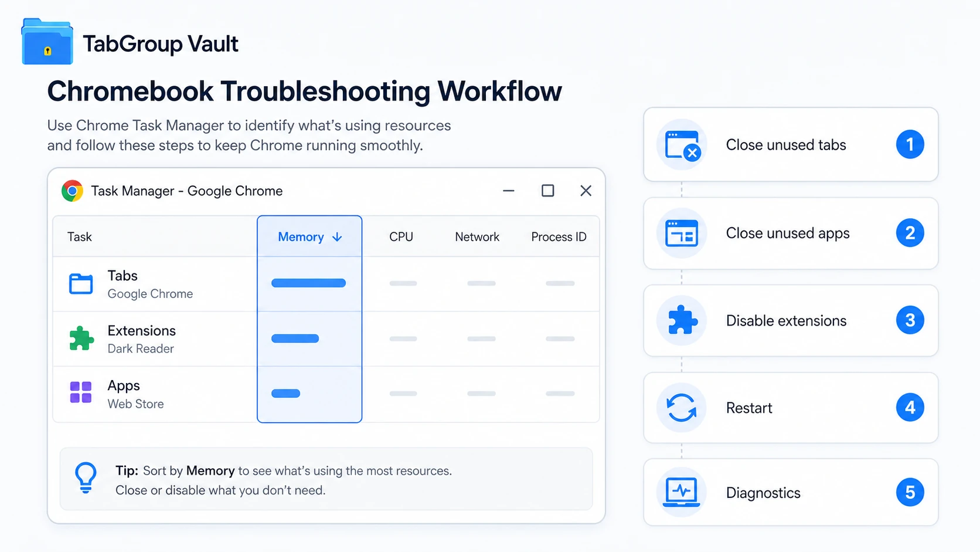This screenshot has height=552, width=980.
Task: Click the Chrome logo in Task Manager title
Action: pyautogui.click(x=72, y=191)
